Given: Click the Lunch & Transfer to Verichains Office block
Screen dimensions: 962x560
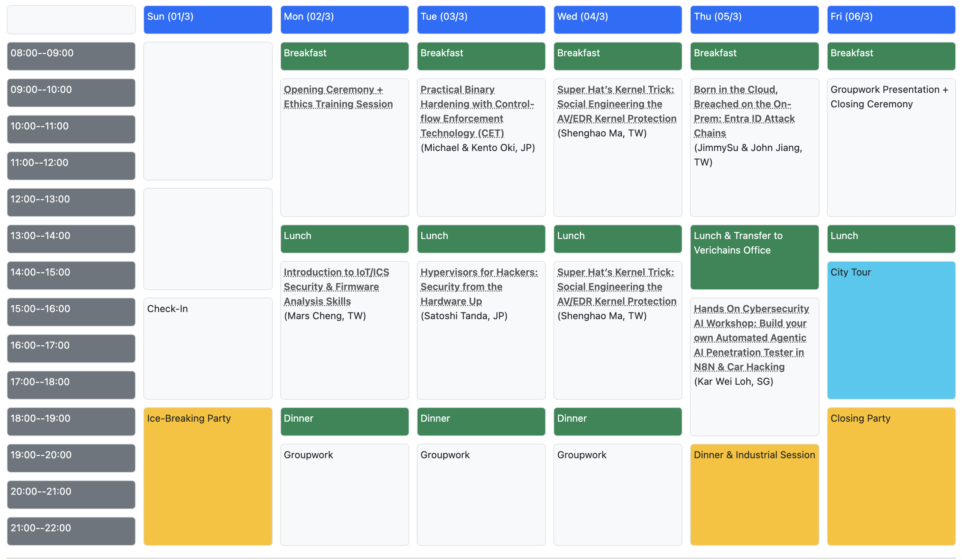Looking at the screenshot, I should pos(754,257).
